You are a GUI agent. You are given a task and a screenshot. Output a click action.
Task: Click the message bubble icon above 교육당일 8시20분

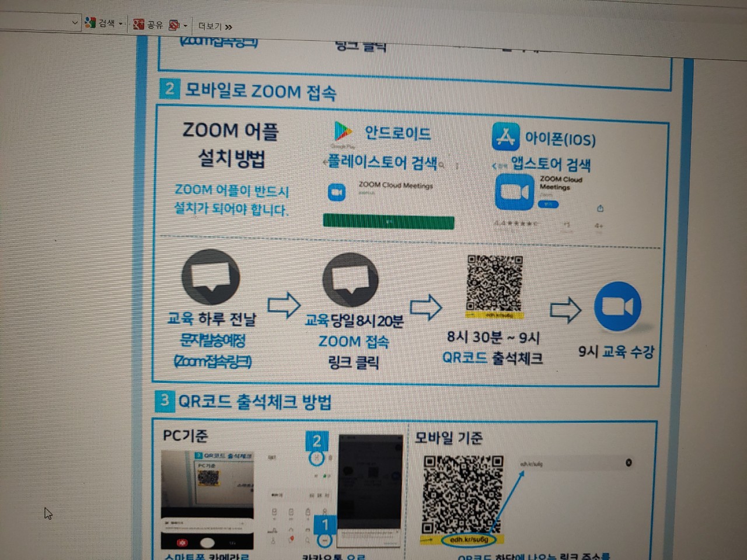click(x=351, y=281)
